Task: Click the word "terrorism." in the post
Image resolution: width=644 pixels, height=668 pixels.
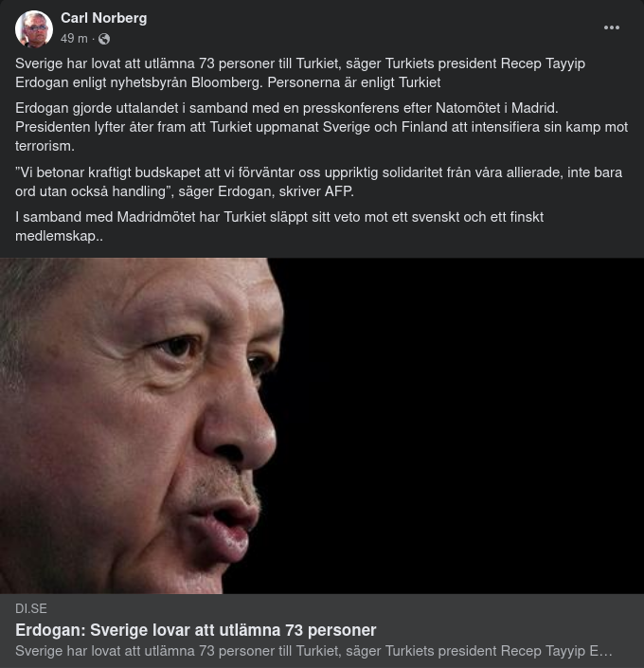Action: [45, 146]
